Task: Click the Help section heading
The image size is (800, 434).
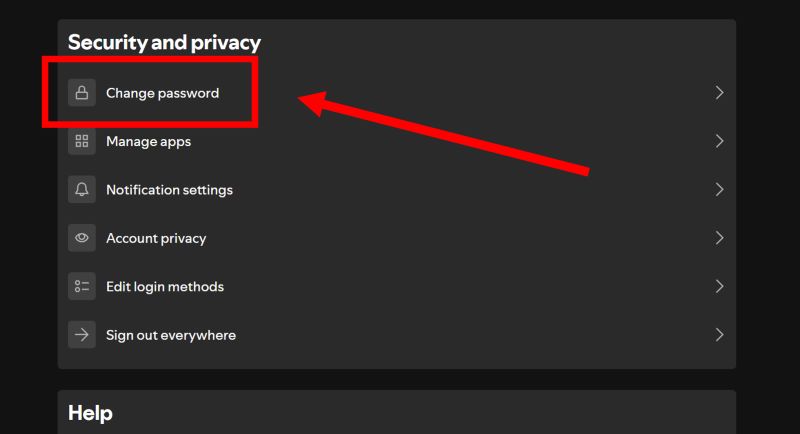Action: (90, 413)
